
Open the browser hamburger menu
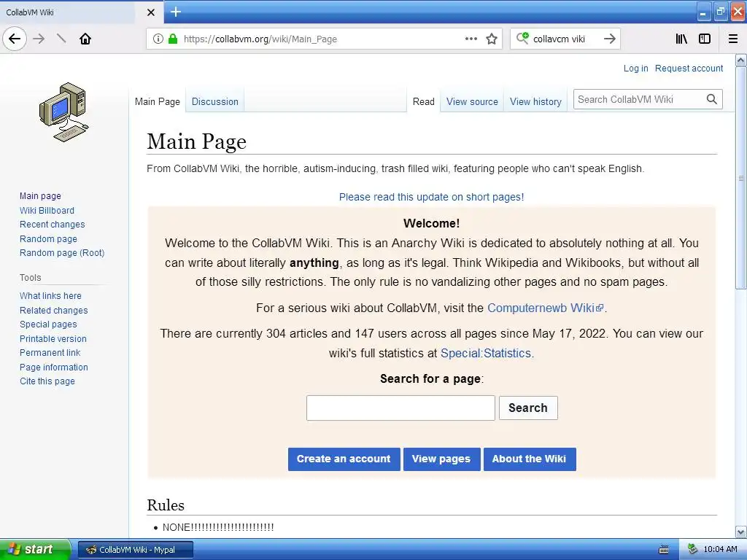click(x=733, y=39)
